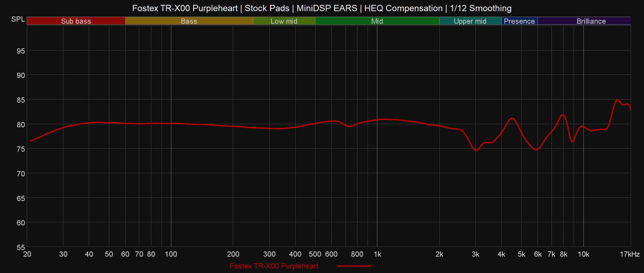
Task: Click the Sub bass frequency band
Action: (x=76, y=21)
